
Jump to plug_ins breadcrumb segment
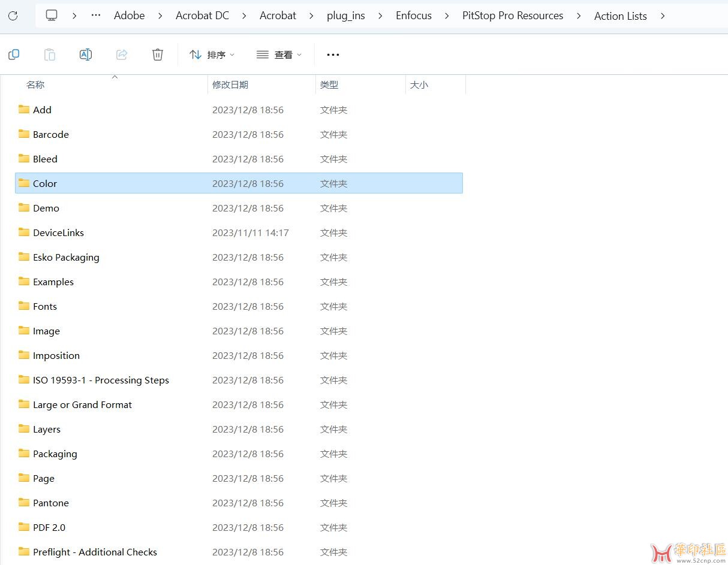click(346, 16)
